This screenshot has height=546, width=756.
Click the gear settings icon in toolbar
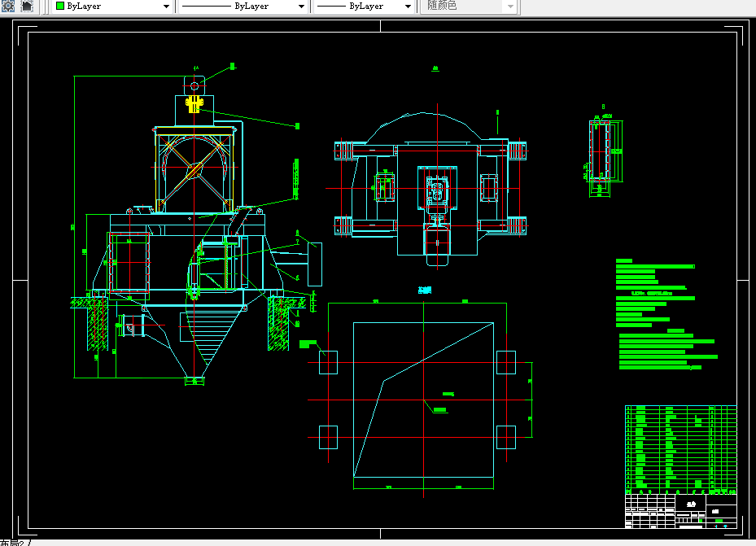click(8, 6)
